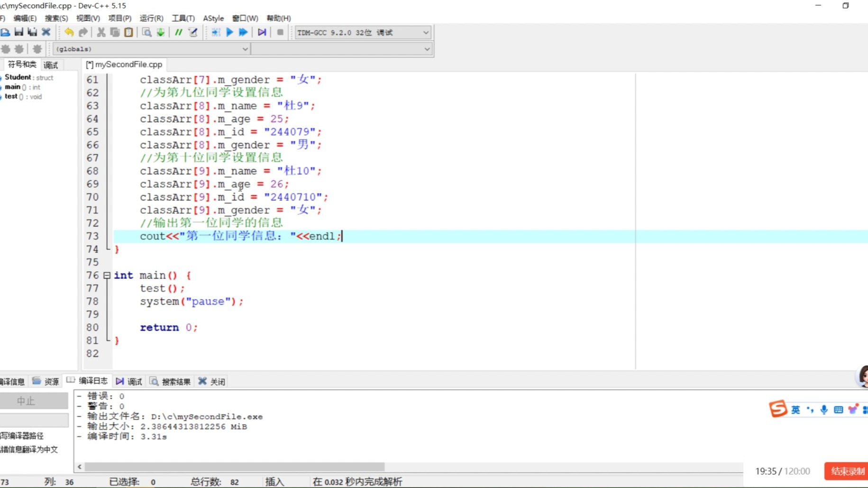This screenshot has height=488, width=868.
Task: Open the 编辑(E) menu
Action: coord(25,18)
